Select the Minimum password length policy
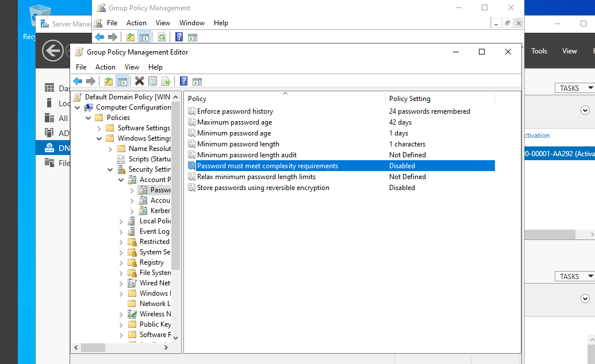The height and width of the screenshot is (364, 595). pyautogui.click(x=238, y=144)
